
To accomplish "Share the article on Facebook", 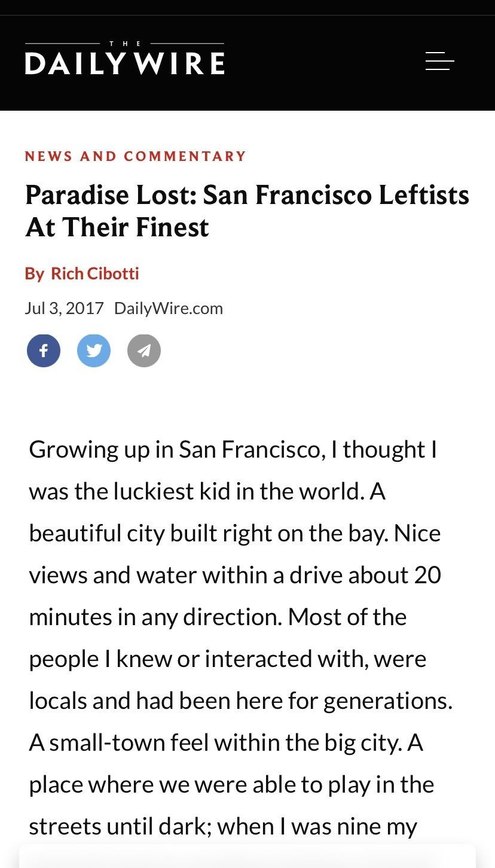I will (x=44, y=351).
